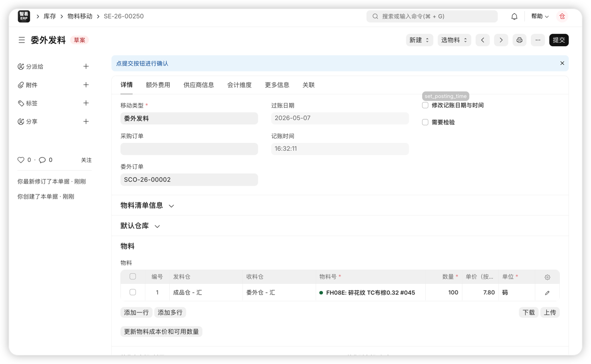This screenshot has width=591, height=364.
Task: Like the document with heart icon
Action: point(21,160)
